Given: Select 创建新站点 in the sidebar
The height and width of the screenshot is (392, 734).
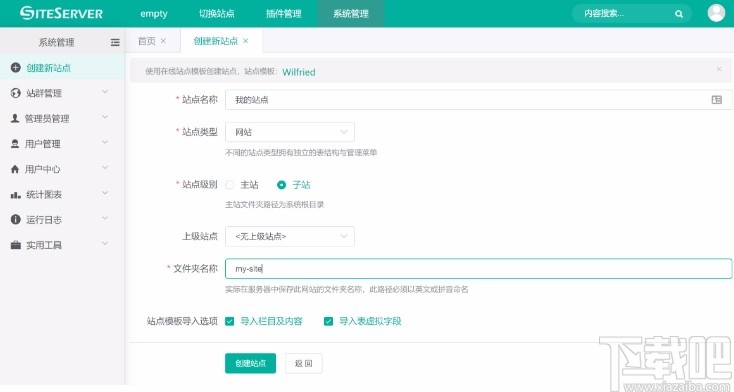Looking at the screenshot, I should coord(62,68).
